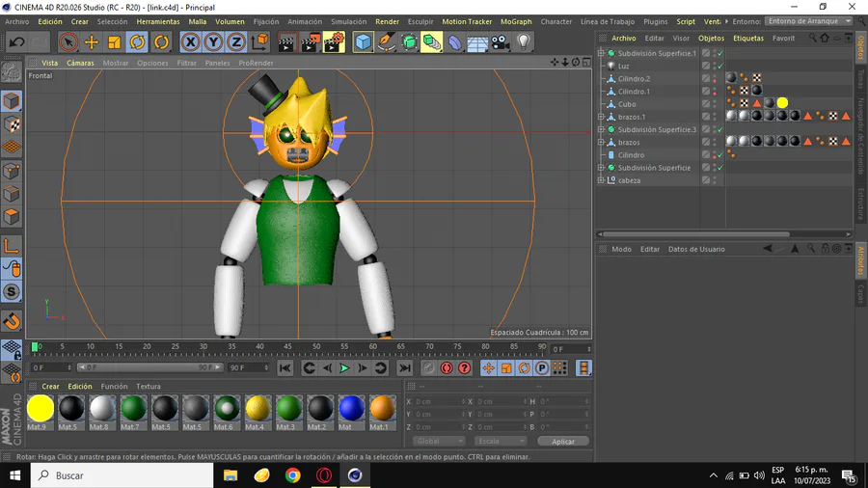Open File Explorer from taskbar

(x=231, y=475)
